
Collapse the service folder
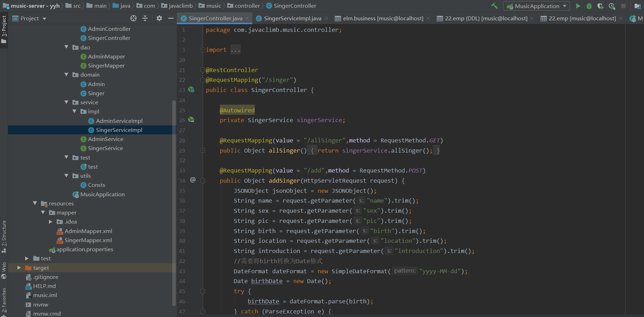click(x=66, y=102)
